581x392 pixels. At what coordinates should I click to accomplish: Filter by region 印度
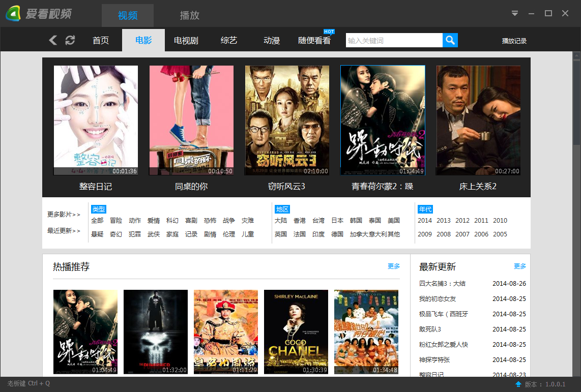(318, 234)
